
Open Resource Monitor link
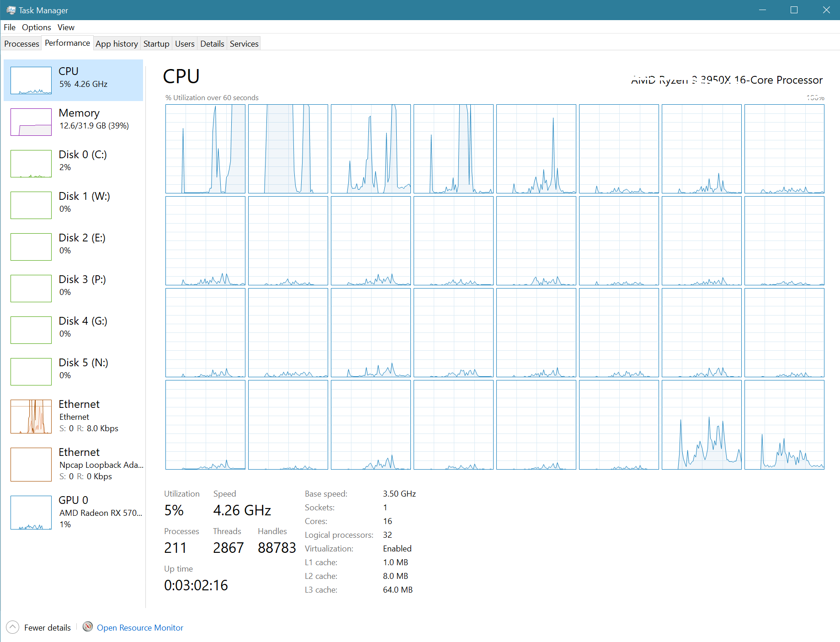click(x=140, y=628)
